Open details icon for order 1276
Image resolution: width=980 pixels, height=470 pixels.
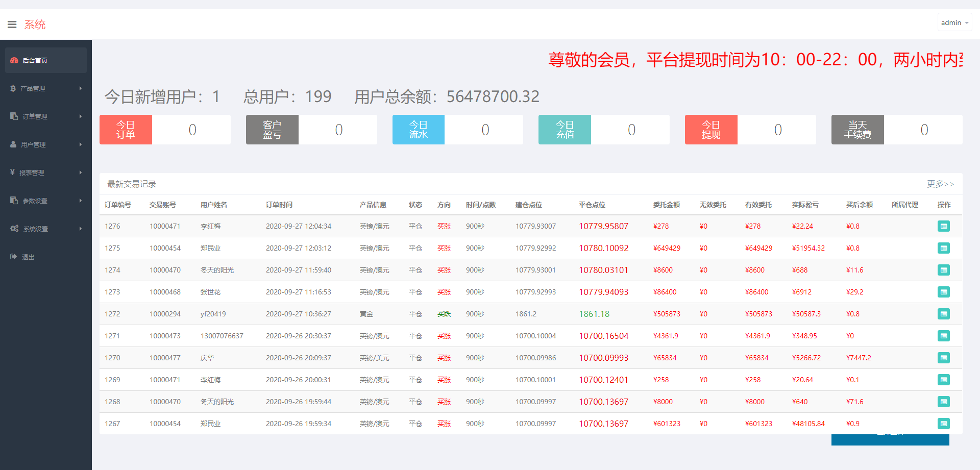[x=944, y=226]
